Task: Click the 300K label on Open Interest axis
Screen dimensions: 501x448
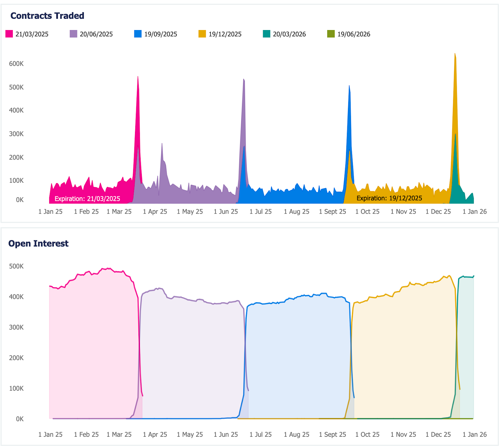Action: 16,327
